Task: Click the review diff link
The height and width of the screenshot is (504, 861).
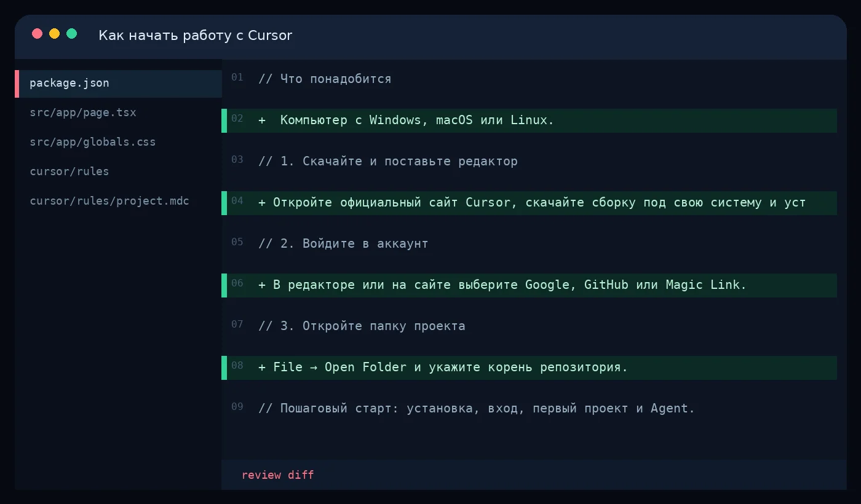Action: (278, 475)
